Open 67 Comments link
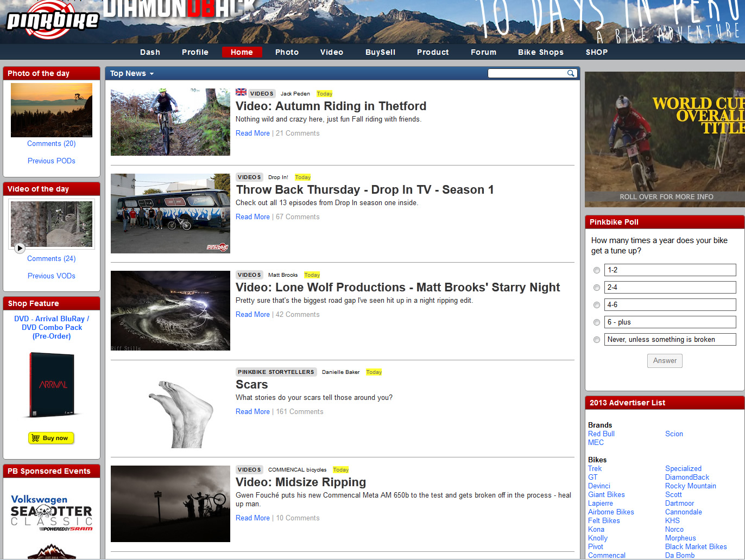745x560 pixels. pyautogui.click(x=298, y=217)
